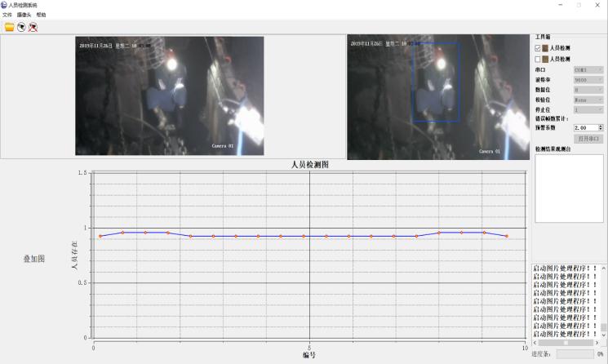
Task: Click the brown icon beside first 人员检测
Action: (x=545, y=48)
